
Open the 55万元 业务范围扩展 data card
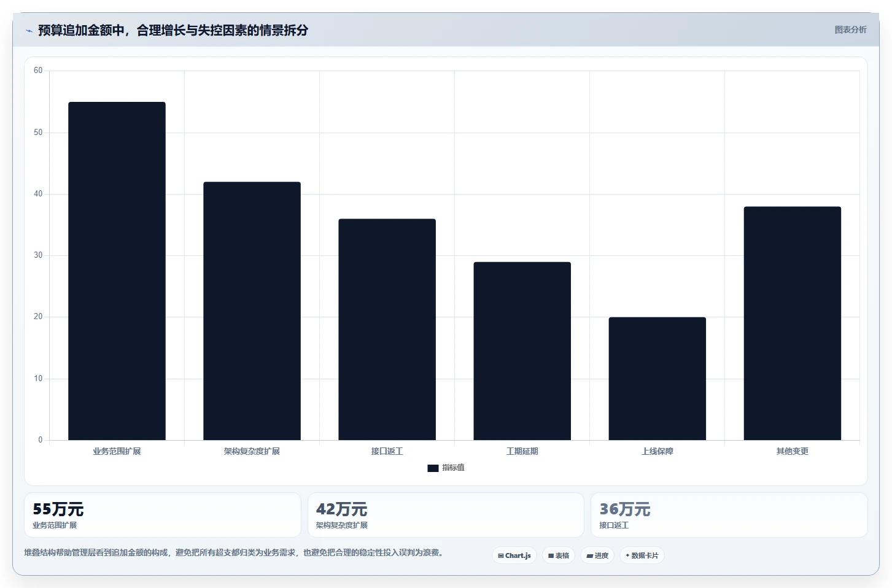163,515
